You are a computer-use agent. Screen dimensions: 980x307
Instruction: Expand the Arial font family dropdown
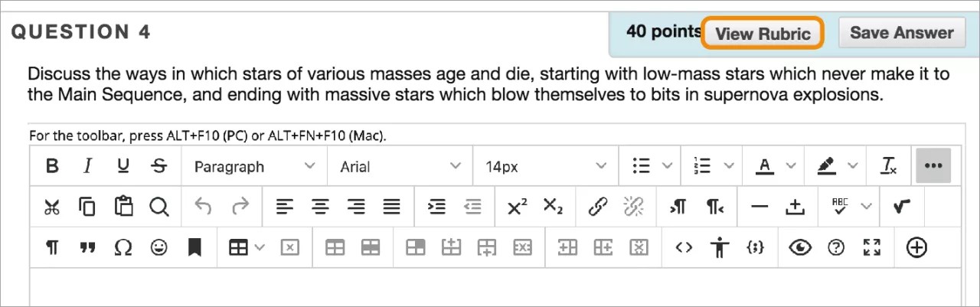[400, 166]
